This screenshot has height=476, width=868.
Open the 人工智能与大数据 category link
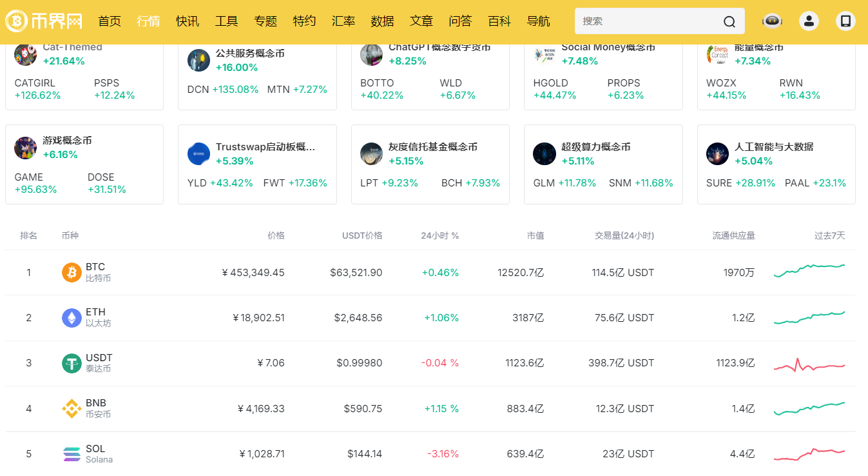pos(773,147)
